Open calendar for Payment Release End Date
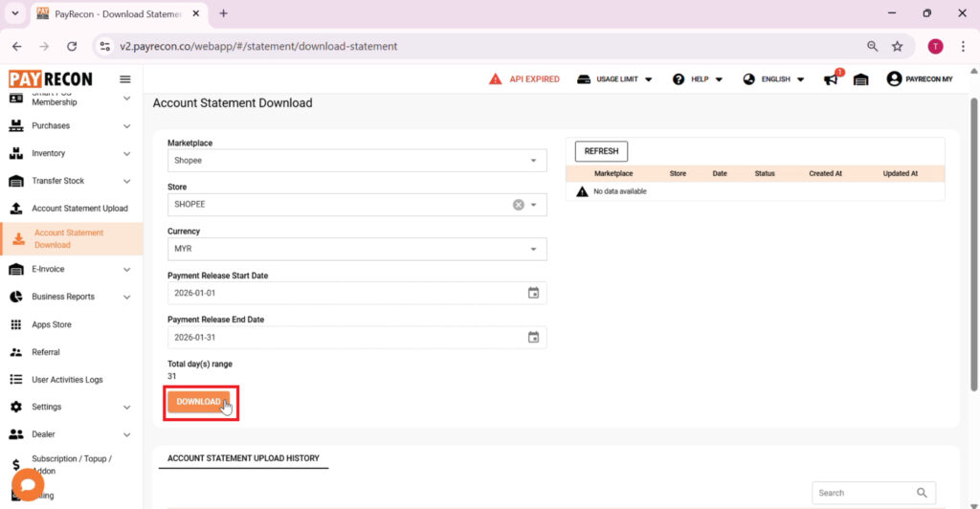The width and height of the screenshot is (980, 509). pyautogui.click(x=533, y=337)
